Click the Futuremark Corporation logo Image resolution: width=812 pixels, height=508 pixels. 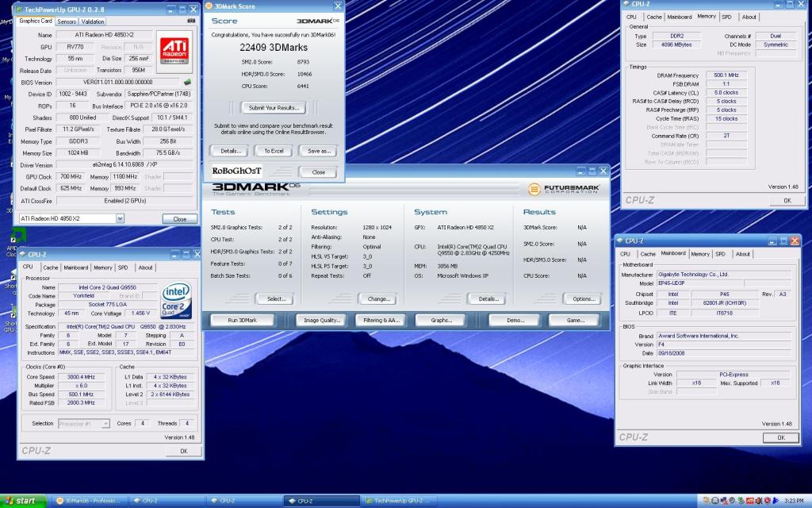click(x=564, y=189)
